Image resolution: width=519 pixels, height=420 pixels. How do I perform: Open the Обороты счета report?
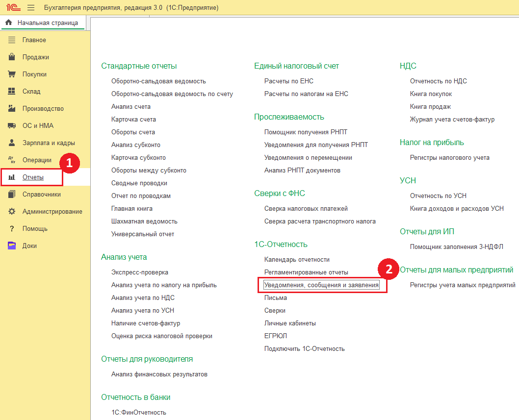(133, 132)
